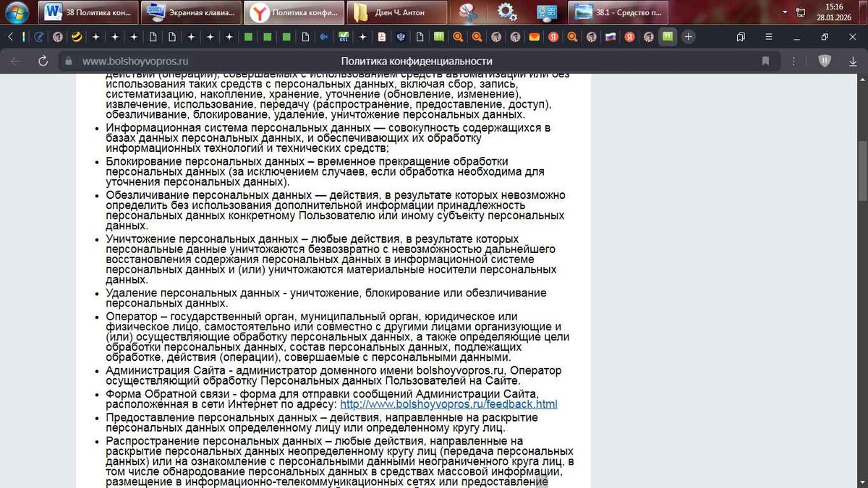The height and width of the screenshot is (488, 868).
Task: Switch to the 38.1 image viewer window
Action: click(618, 12)
